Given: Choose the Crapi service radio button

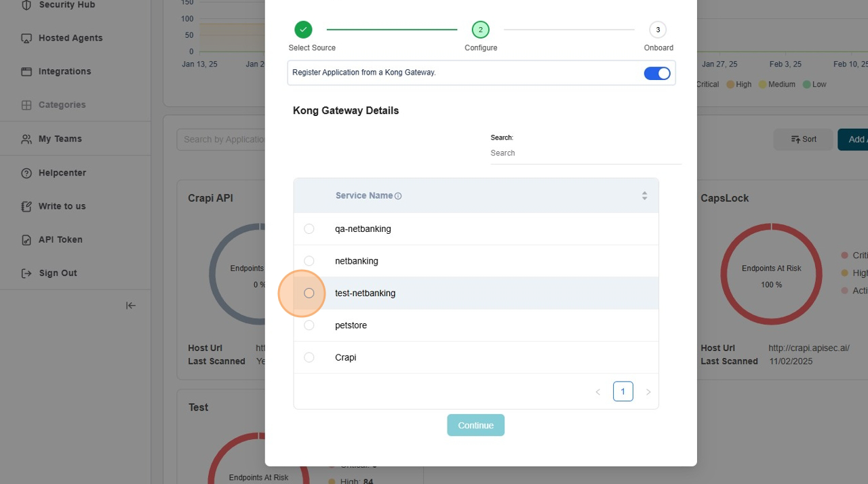Looking at the screenshot, I should click(309, 357).
